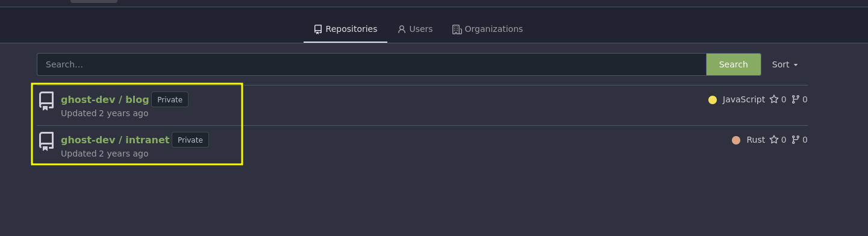The width and height of the screenshot is (868, 236).
Task: Click the person icon in the Users tab
Action: tap(402, 29)
